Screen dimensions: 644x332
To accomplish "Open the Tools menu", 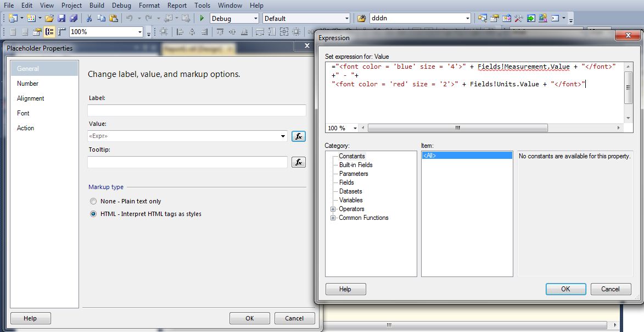I will pyautogui.click(x=202, y=5).
